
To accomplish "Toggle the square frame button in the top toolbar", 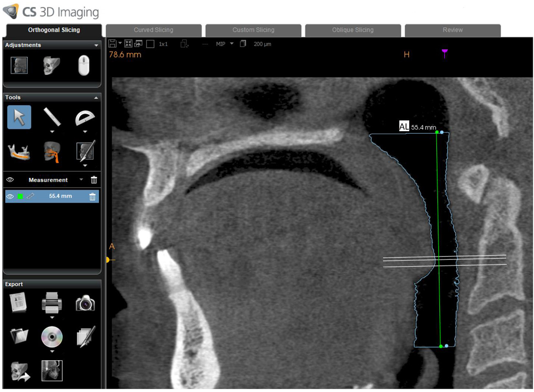I will (150, 44).
